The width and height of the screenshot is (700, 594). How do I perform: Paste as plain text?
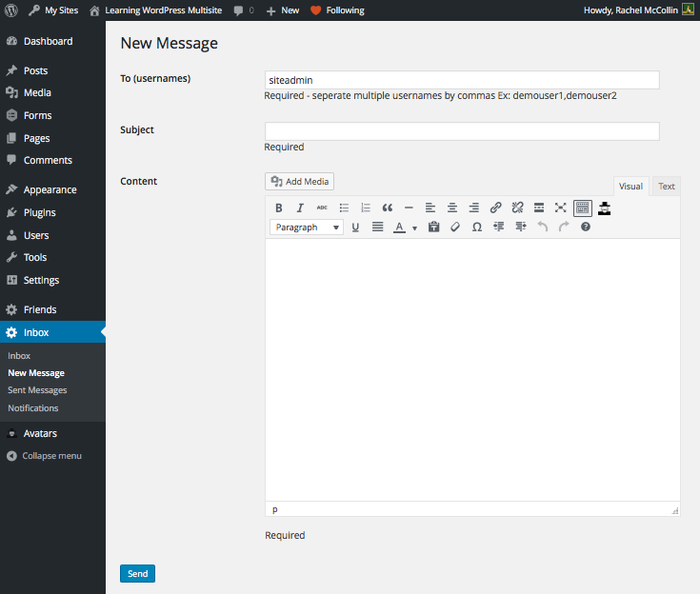point(433,228)
